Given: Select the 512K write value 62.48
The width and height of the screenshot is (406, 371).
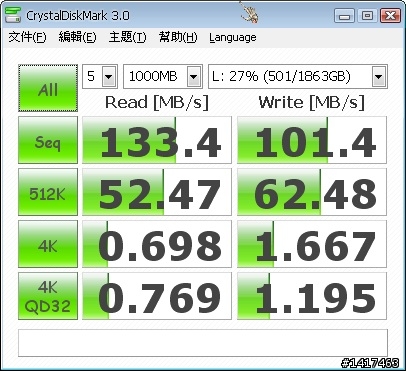Looking at the screenshot, I should tap(312, 192).
